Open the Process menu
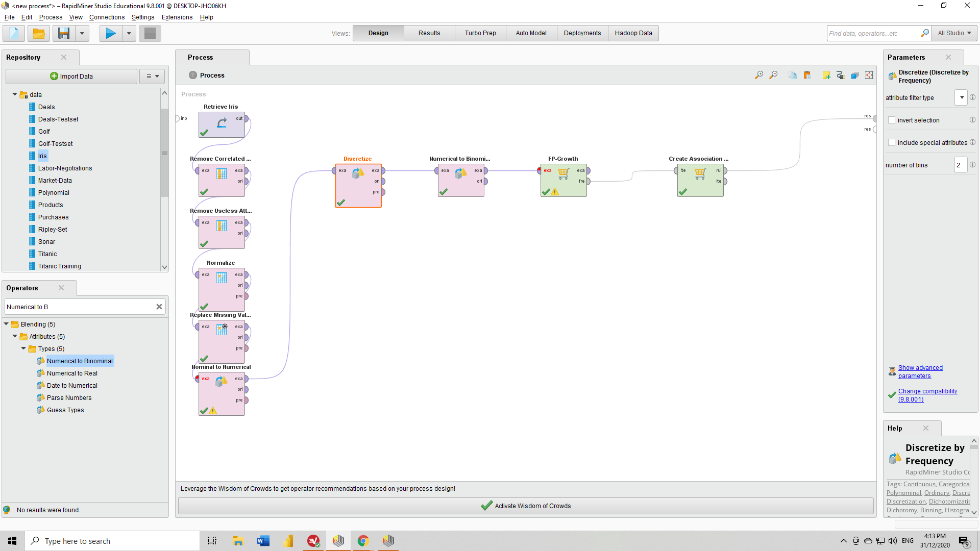The image size is (980, 551). (51, 17)
